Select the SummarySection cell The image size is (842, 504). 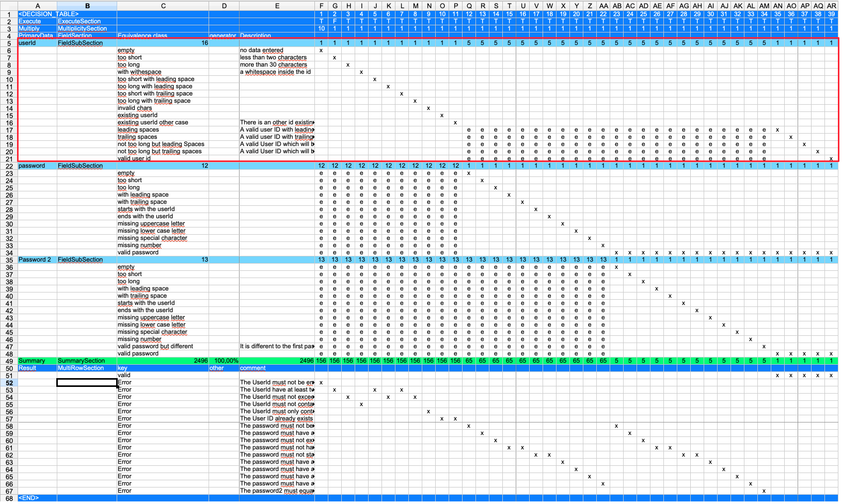click(87, 361)
